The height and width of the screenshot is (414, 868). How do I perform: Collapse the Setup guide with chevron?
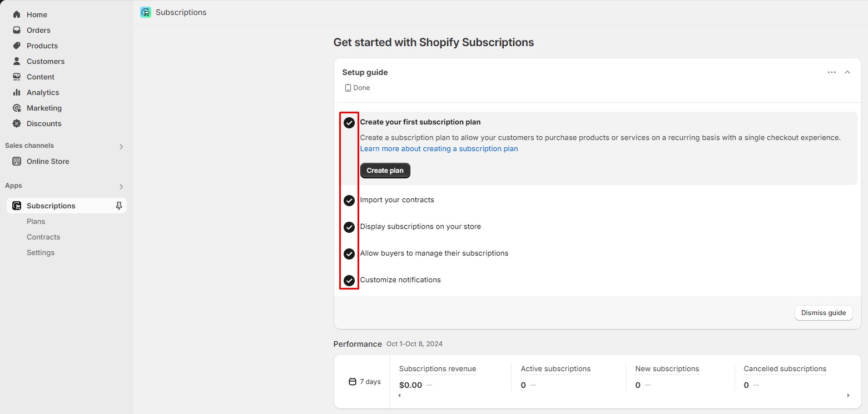coord(847,72)
